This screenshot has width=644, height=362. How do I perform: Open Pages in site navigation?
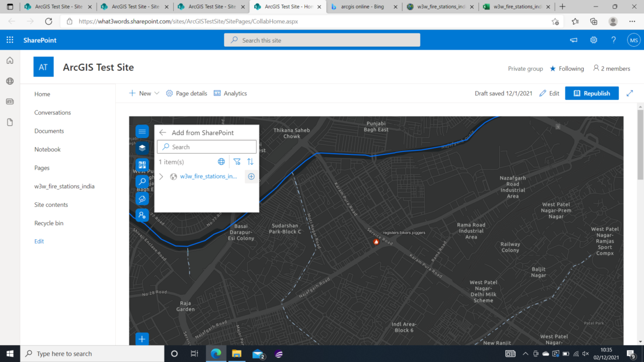[42, 168]
